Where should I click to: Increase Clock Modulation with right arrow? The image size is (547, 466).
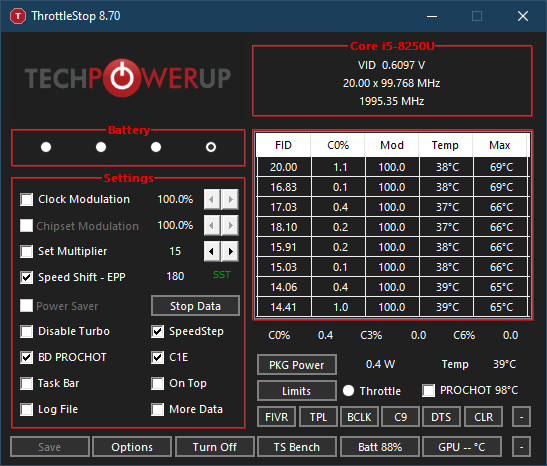(x=230, y=200)
